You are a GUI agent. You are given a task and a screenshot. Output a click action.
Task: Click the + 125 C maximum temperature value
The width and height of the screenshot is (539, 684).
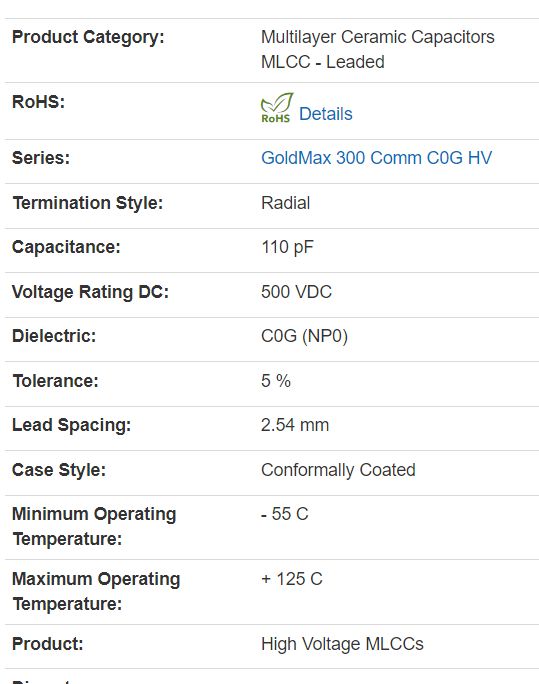point(292,579)
